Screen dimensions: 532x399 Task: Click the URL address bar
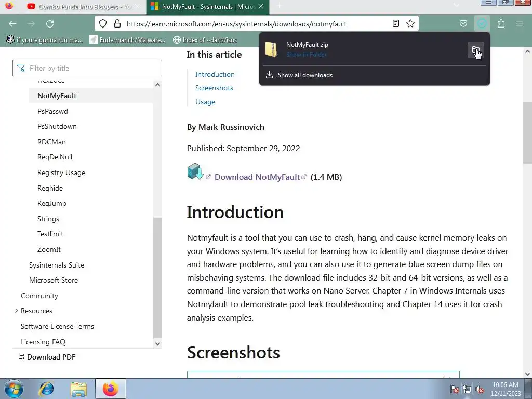pyautogui.click(x=256, y=24)
